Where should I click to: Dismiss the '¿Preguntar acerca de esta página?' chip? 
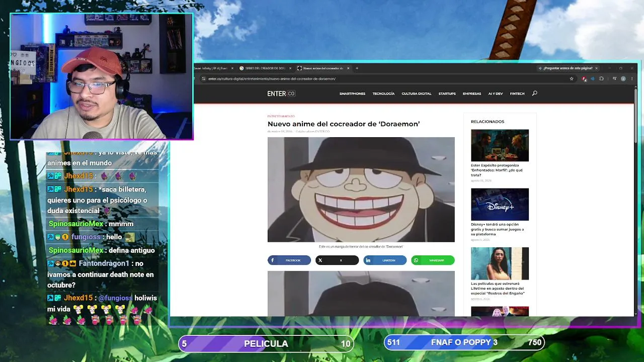[596, 68]
